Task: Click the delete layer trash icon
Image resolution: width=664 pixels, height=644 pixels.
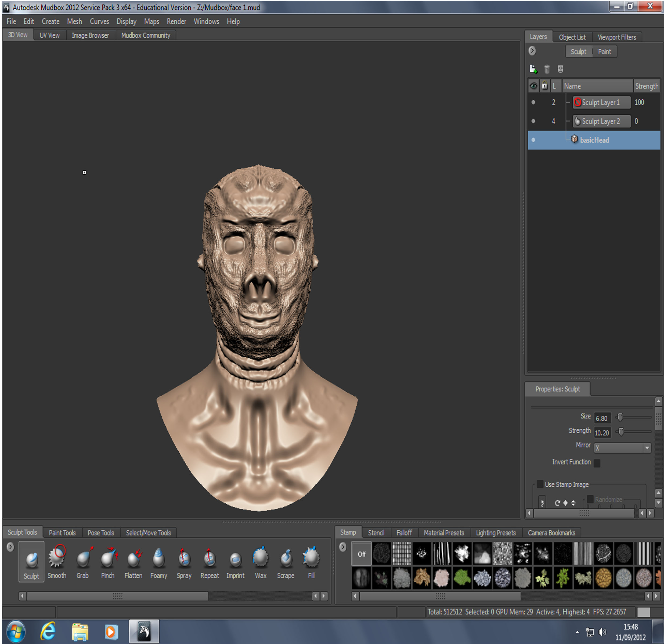Action: (x=547, y=69)
